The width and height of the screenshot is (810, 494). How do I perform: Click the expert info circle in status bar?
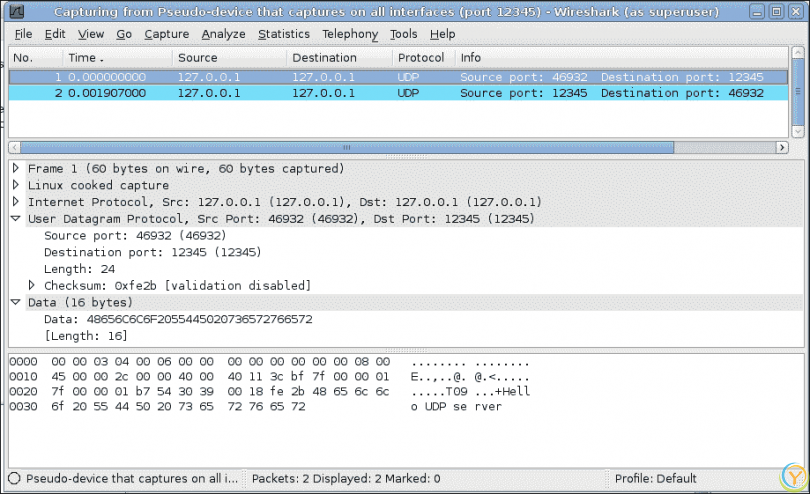pos(14,478)
